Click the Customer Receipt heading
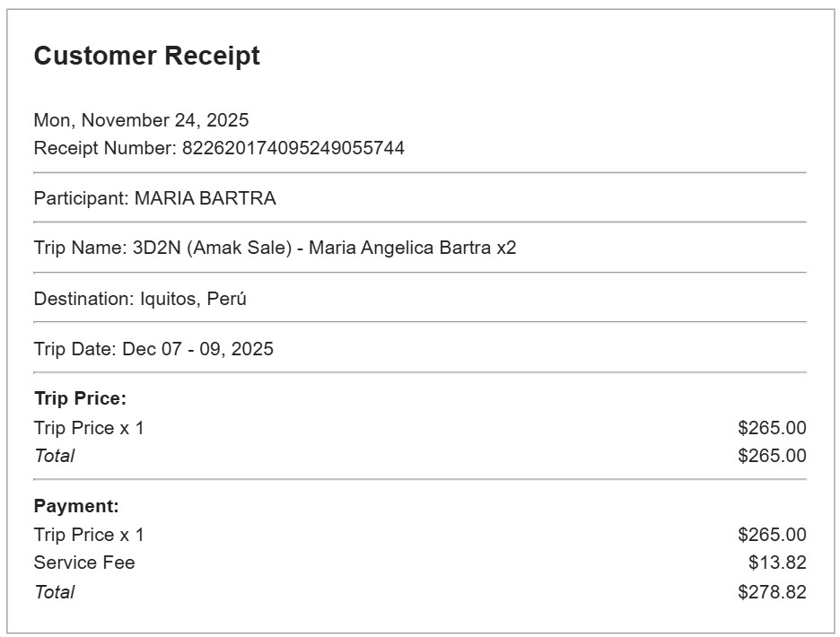The width and height of the screenshot is (840, 637). pos(146,56)
